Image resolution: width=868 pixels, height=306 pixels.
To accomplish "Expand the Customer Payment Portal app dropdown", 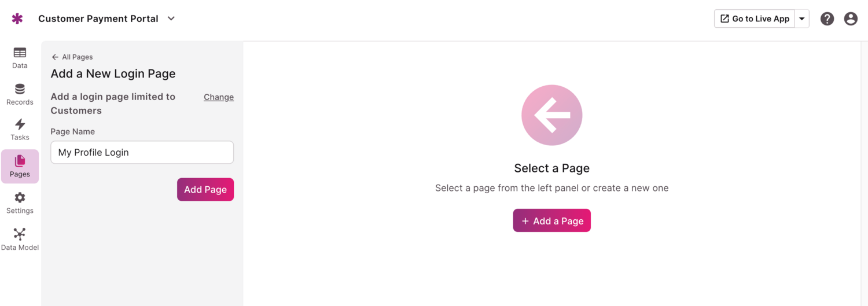I will tap(171, 19).
